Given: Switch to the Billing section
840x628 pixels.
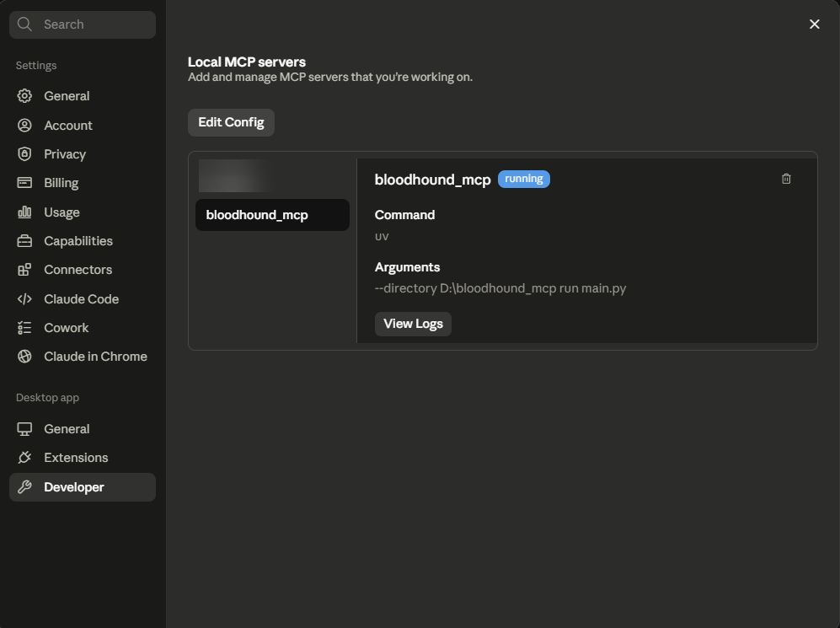Looking at the screenshot, I should (x=83, y=183).
